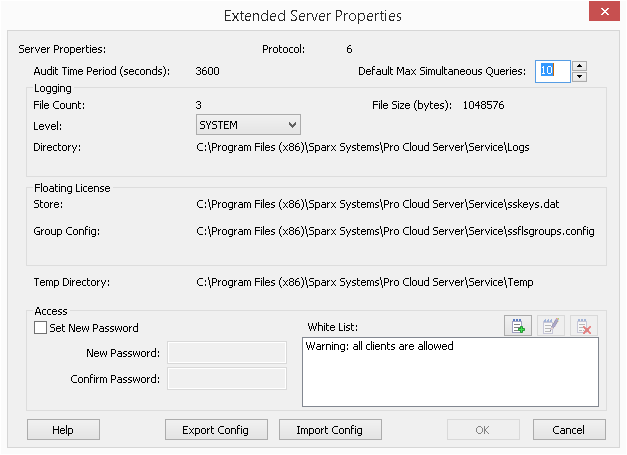The width and height of the screenshot is (627, 455).
Task: Select the Confirm Password text box
Action: [x=227, y=379]
